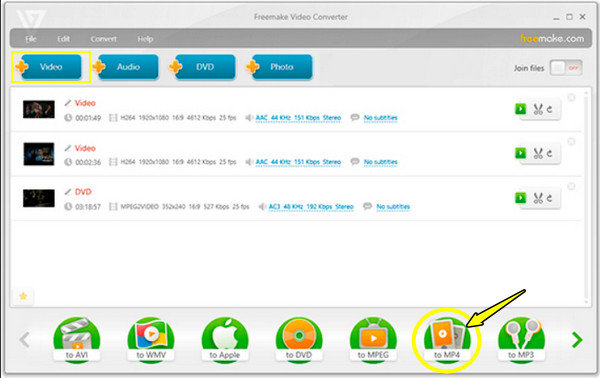The width and height of the screenshot is (600, 378).
Task: Click the 03:18:57 duration text
Action: coord(88,207)
